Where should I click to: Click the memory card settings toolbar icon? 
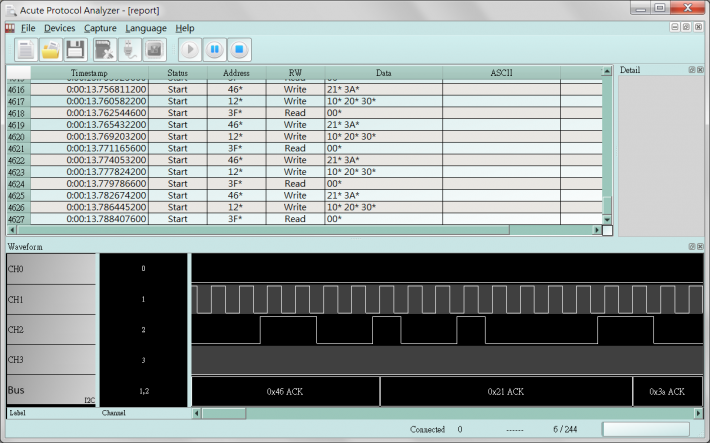click(x=103, y=49)
